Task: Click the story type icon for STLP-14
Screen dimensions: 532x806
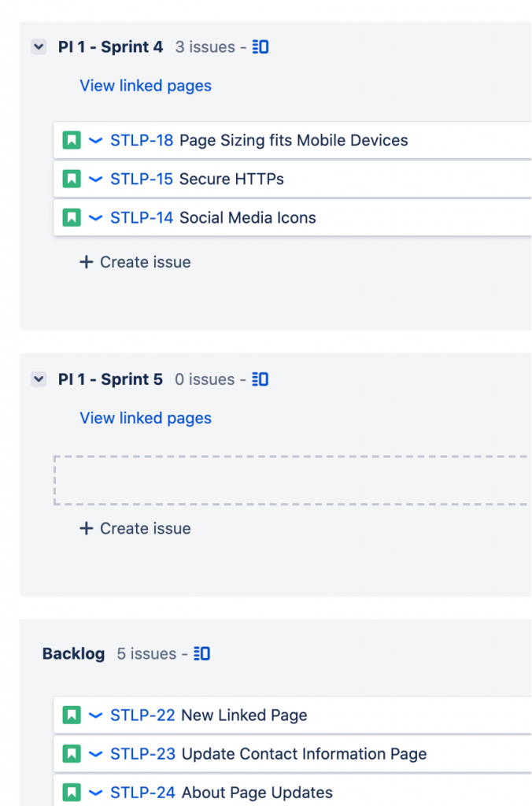Action: click(x=72, y=217)
